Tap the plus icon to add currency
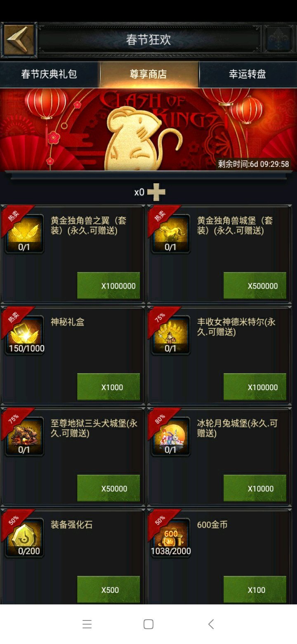 pos(156,192)
